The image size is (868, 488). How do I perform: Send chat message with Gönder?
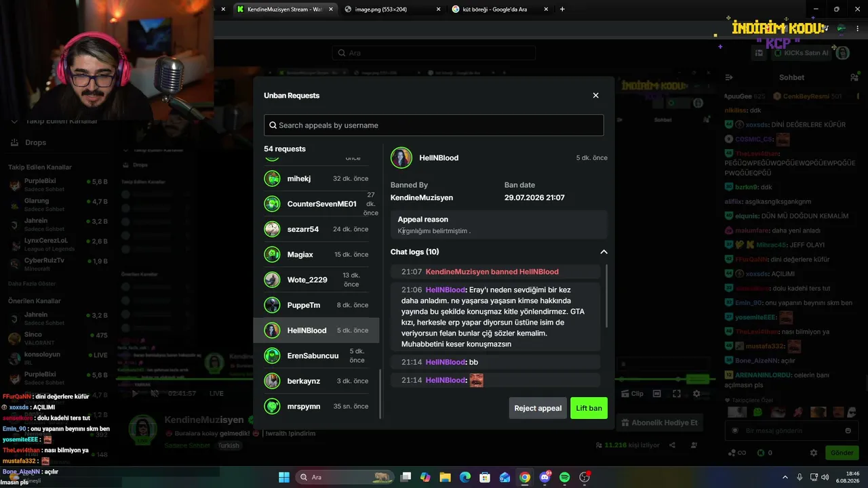[x=842, y=453]
